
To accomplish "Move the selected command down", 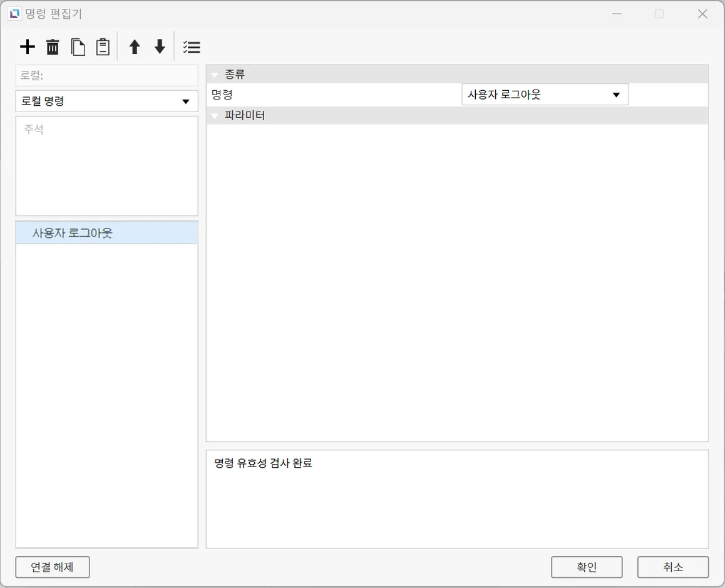I will coord(160,47).
